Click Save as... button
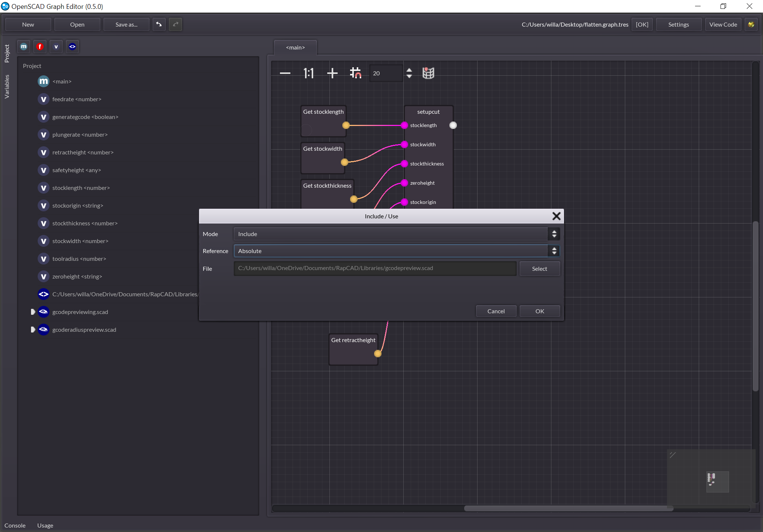 pyautogui.click(x=126, y=24)
